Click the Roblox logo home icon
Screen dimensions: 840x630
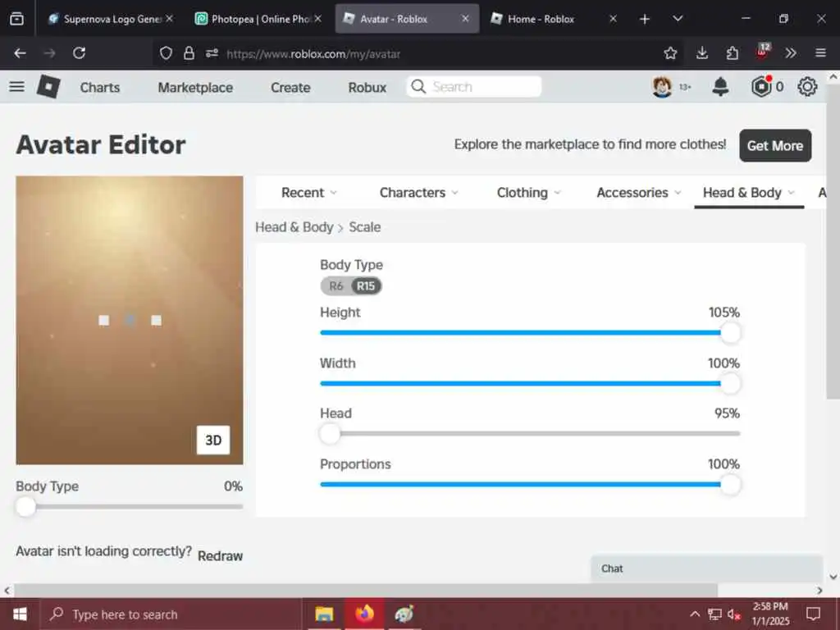pyautogui.click(x=48, y=87)
